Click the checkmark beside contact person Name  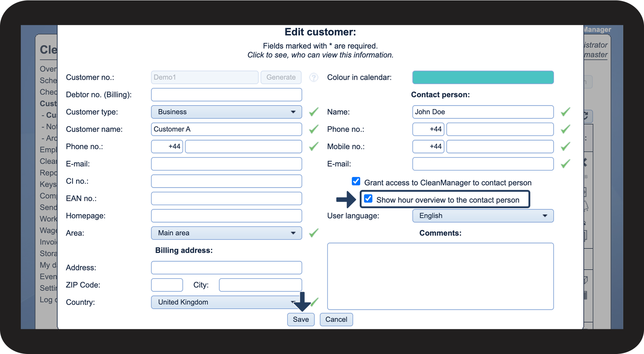point(566,112)
